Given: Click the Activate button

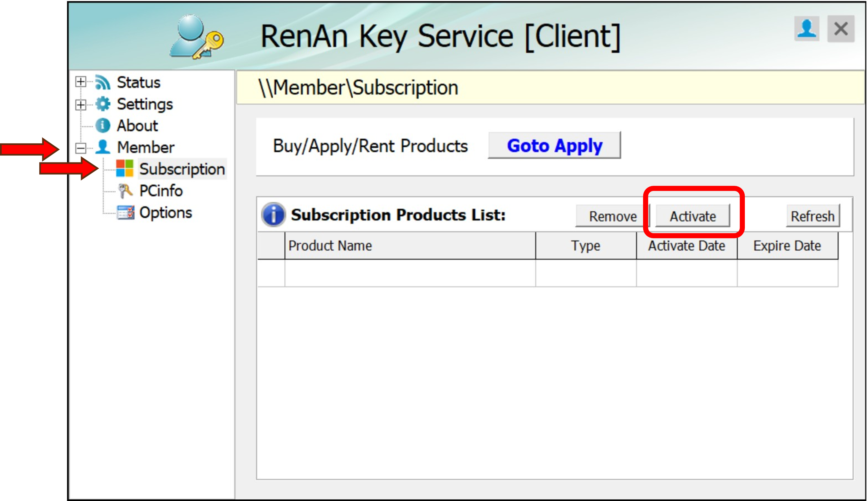Looking at the screenshot, I should coord(692,216).
